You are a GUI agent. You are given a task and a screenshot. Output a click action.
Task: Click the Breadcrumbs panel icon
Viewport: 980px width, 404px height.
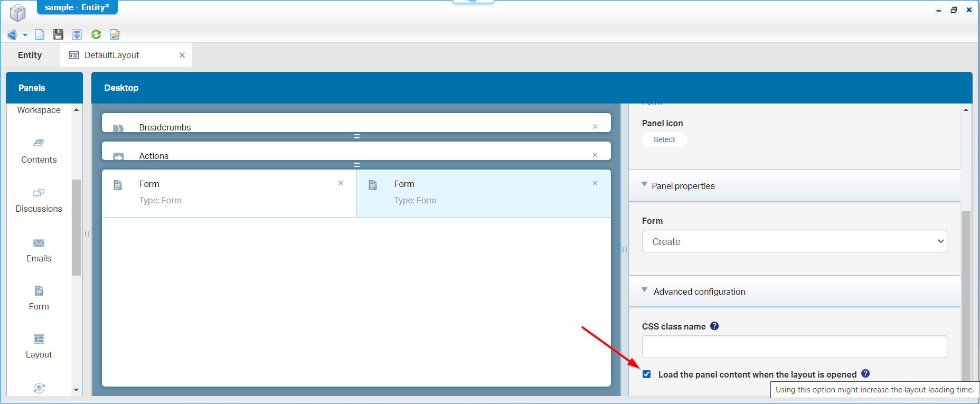[x=118, y=128]
